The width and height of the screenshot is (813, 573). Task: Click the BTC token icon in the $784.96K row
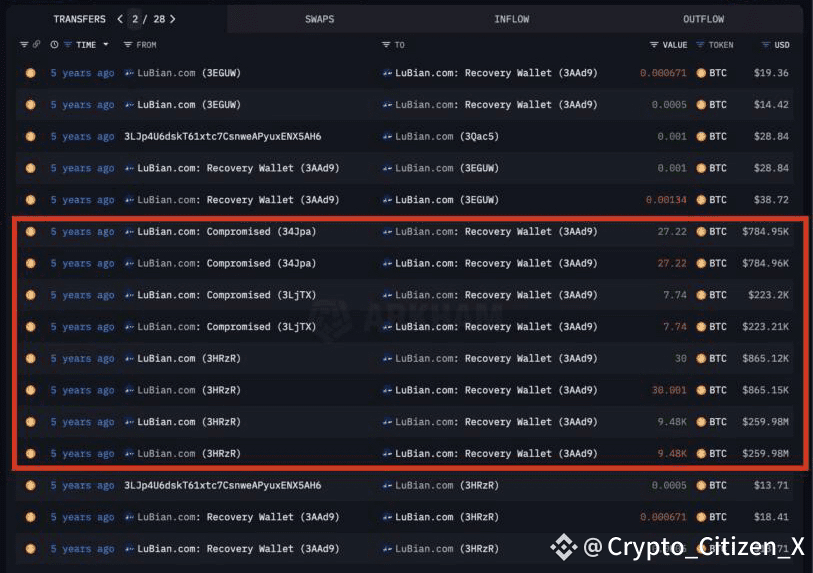701,263
